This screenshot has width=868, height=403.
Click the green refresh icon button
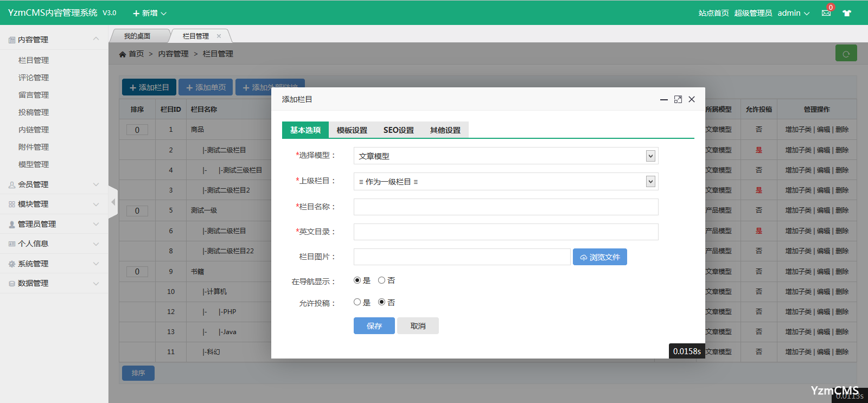pos(846,53)
